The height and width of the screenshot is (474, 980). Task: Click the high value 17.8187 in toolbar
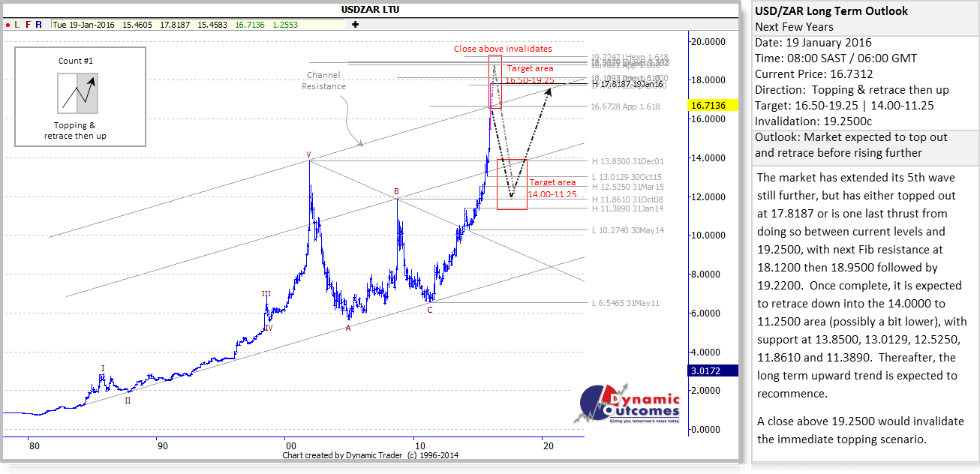click(x=175, y=25)
